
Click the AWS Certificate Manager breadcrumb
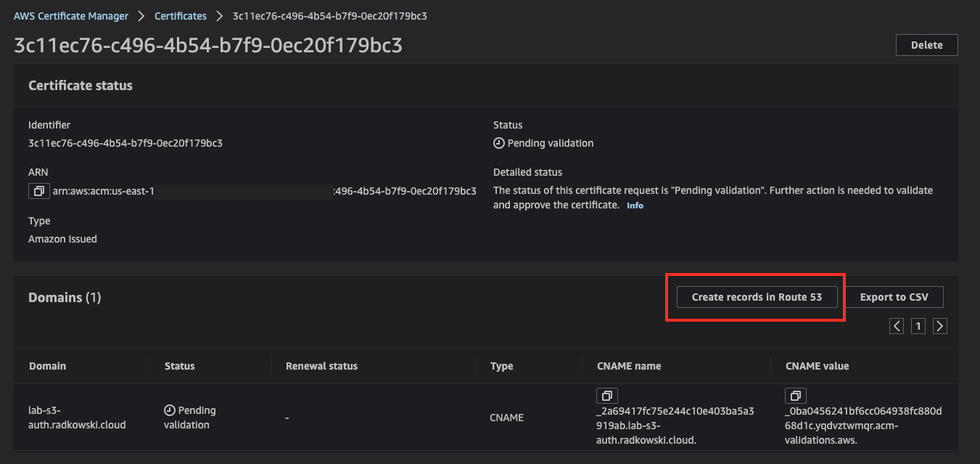click(71, 16)
